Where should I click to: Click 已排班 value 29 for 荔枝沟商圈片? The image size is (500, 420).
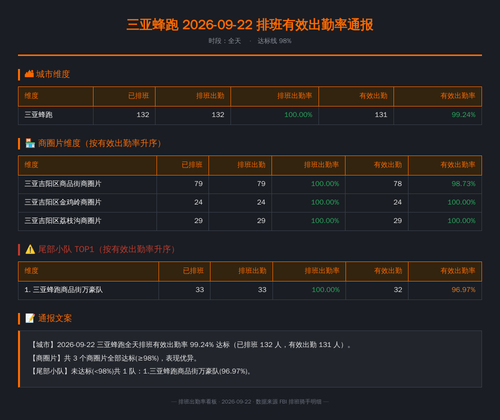pyautogui.click(x=198, y=221)
